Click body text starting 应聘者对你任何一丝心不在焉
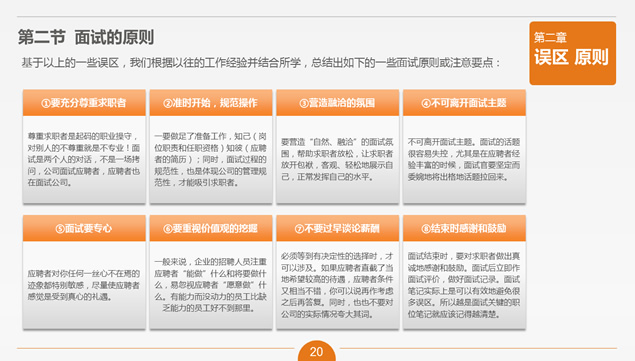This screenshot has height=361, width=635. (84, 285)
